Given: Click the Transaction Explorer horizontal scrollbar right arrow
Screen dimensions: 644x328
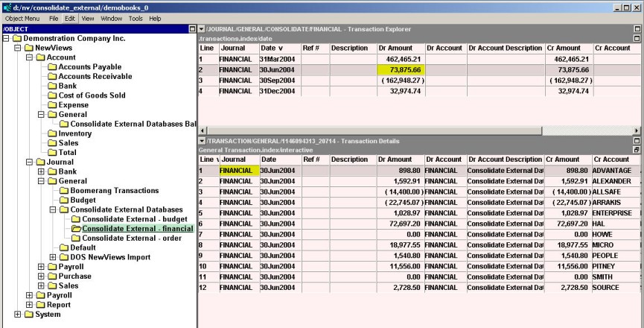Looking at the screenshot, I should coord(639,130).
